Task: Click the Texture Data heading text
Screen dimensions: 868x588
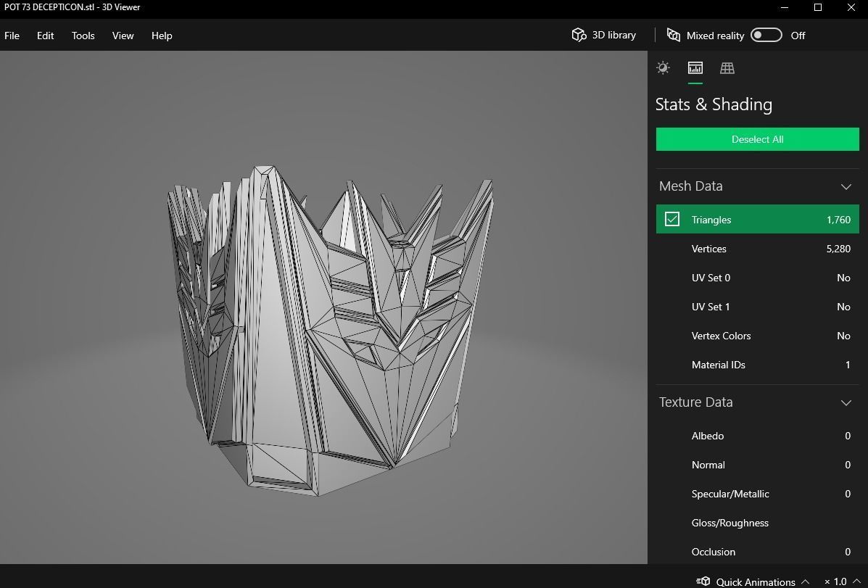Action: point(696,402)
